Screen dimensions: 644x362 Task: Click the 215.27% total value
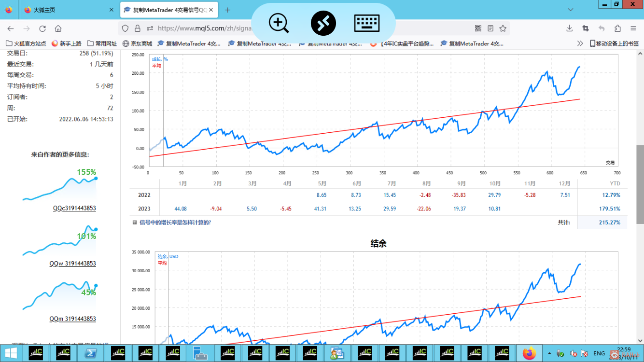click(x=609, y=223)
